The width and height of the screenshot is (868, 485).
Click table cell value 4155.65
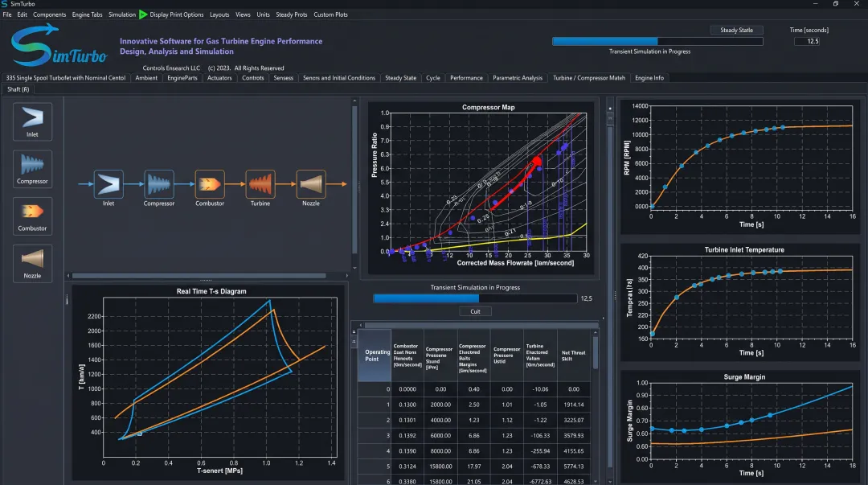pos(573,451)
